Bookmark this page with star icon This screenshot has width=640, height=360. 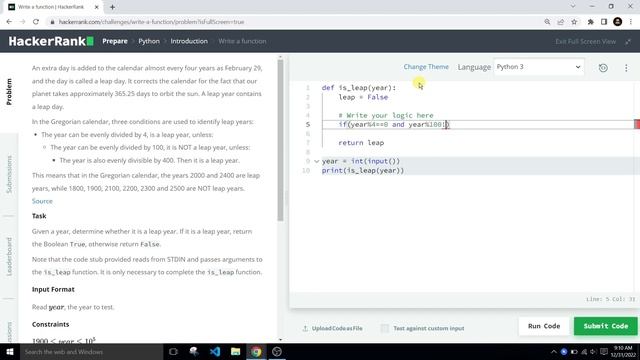coord(574,22)
